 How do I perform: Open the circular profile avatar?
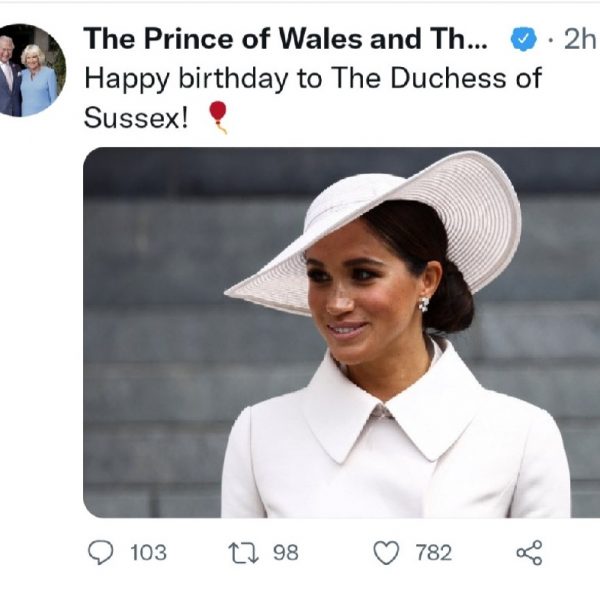(29, 70)
